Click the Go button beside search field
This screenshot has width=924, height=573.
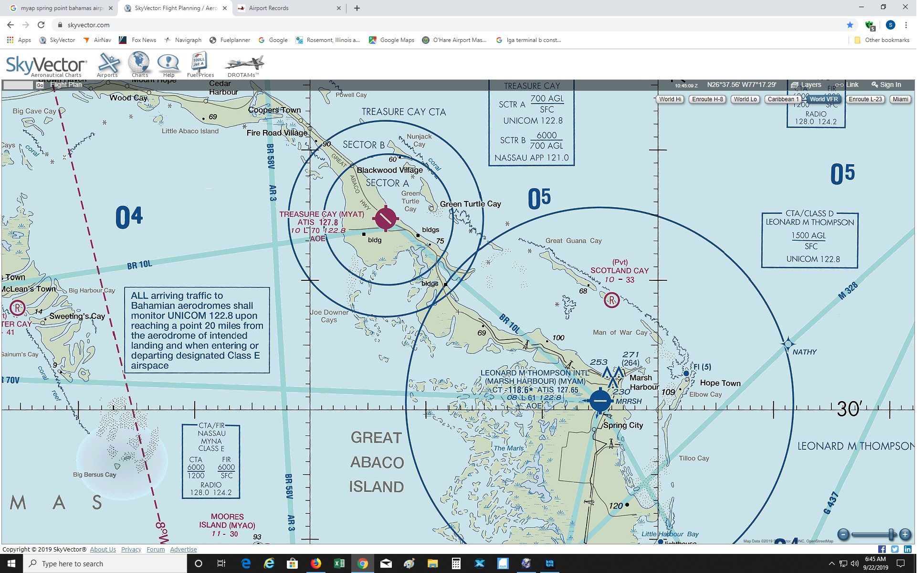40,85
